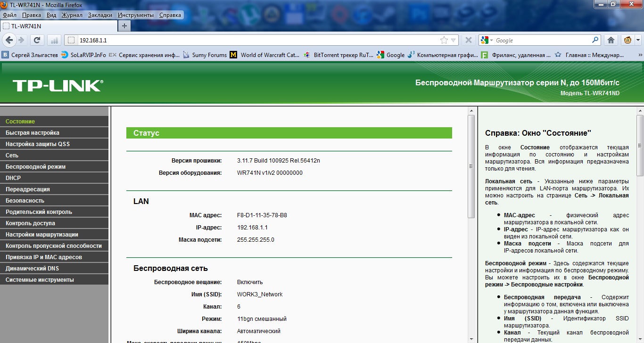The width and height of the screenshot is (644, 343).
Task: Open a new tab with the plus button
Action: 124,26
